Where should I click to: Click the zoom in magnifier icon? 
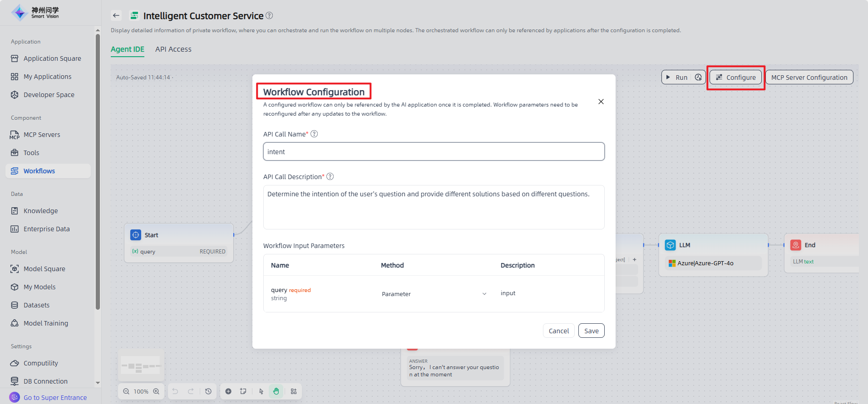(156, 391)
